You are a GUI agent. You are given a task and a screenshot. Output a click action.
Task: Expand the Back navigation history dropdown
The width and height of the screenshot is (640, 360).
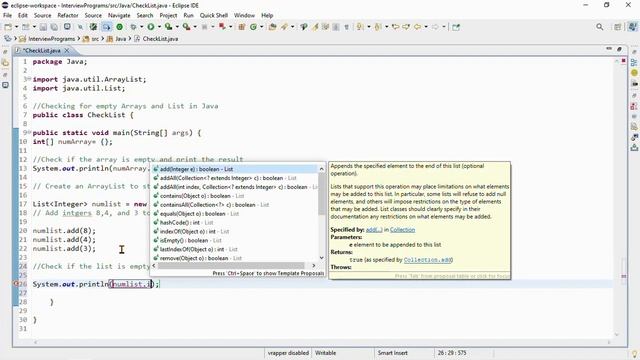(426, 27)
